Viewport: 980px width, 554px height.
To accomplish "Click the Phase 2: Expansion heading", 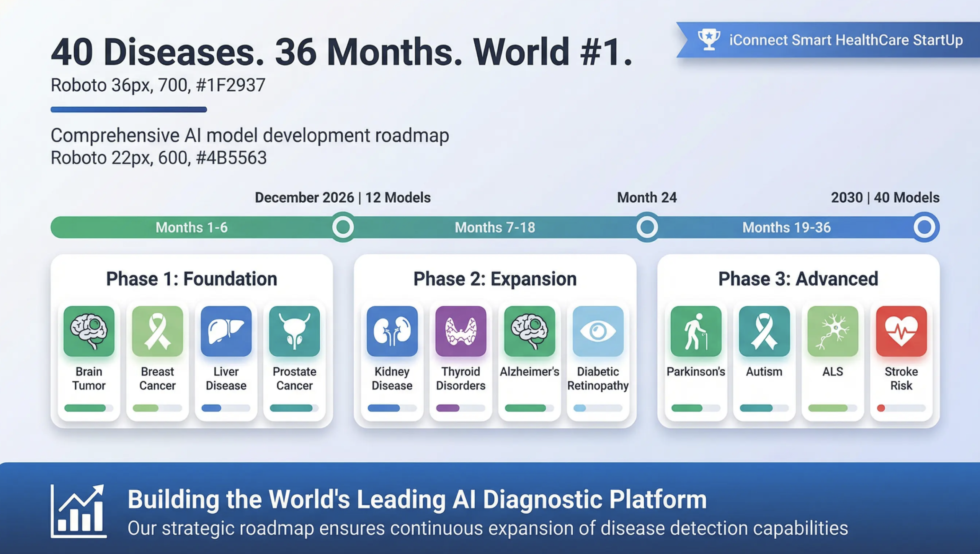I will (x=495, y=279).
